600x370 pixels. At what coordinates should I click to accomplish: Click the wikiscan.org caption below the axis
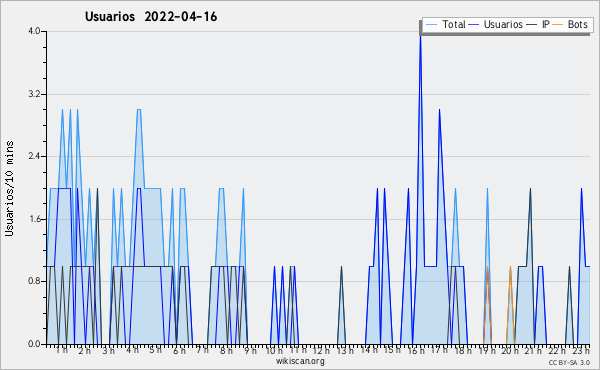300,361
